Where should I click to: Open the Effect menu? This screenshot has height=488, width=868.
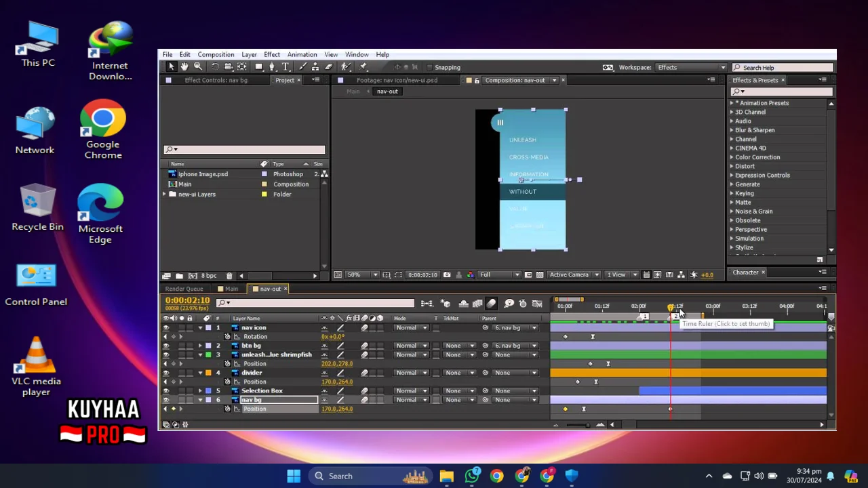click(272, 54)
